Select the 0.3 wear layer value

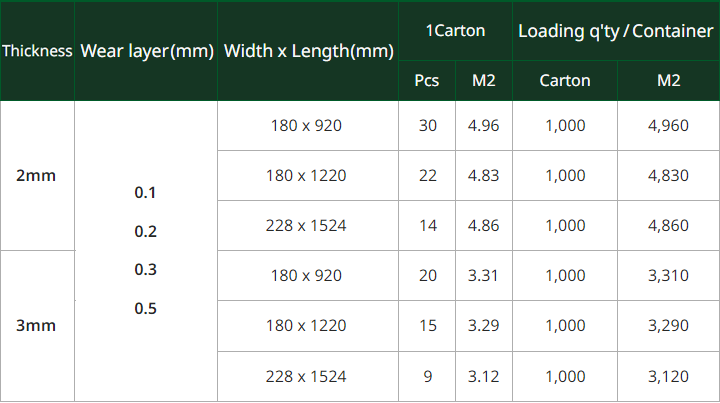pos(146,270)
